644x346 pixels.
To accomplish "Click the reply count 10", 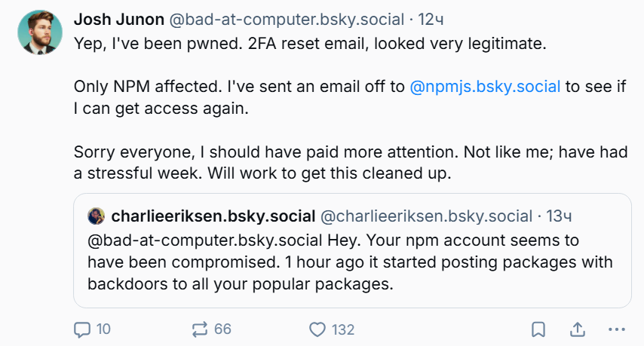I will click(103, 329).
